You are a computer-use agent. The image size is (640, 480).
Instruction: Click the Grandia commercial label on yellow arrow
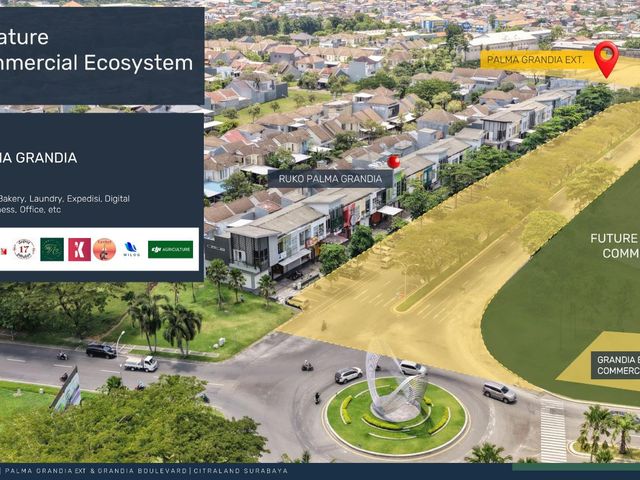[616, 365]
